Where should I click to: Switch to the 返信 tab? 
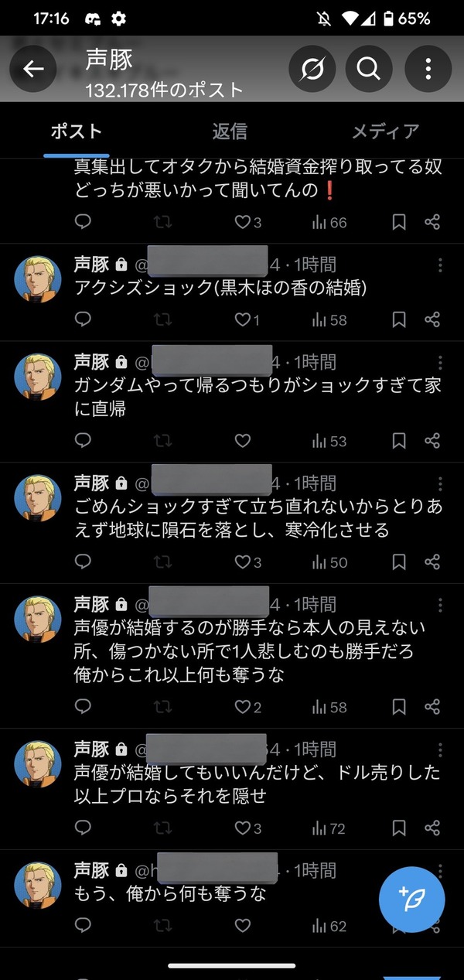[230, 131]
